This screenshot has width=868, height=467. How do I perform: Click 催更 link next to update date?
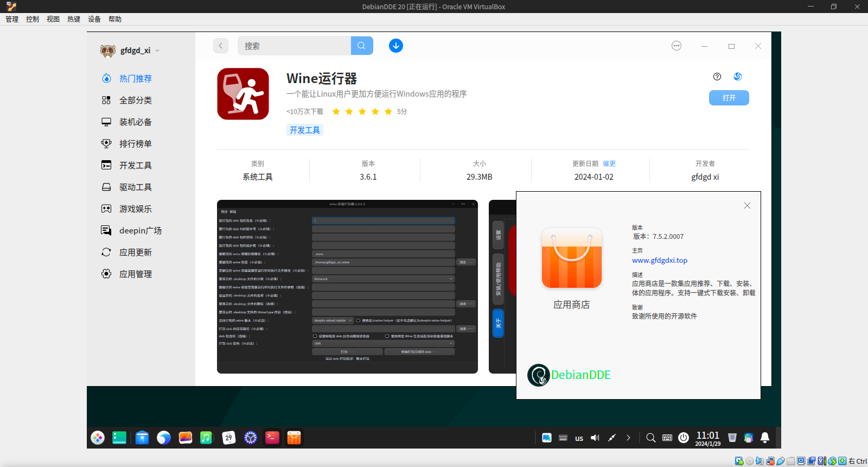[609, 163]
